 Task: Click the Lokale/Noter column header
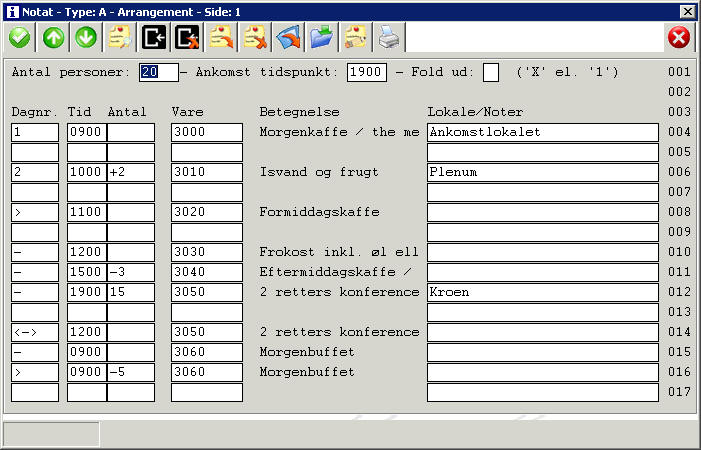(475, 112)
